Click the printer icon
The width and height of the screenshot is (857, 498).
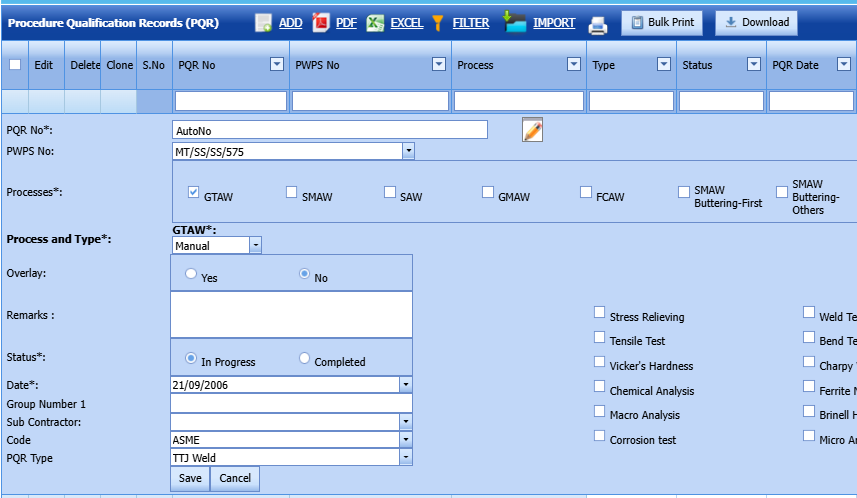point(598,25)
